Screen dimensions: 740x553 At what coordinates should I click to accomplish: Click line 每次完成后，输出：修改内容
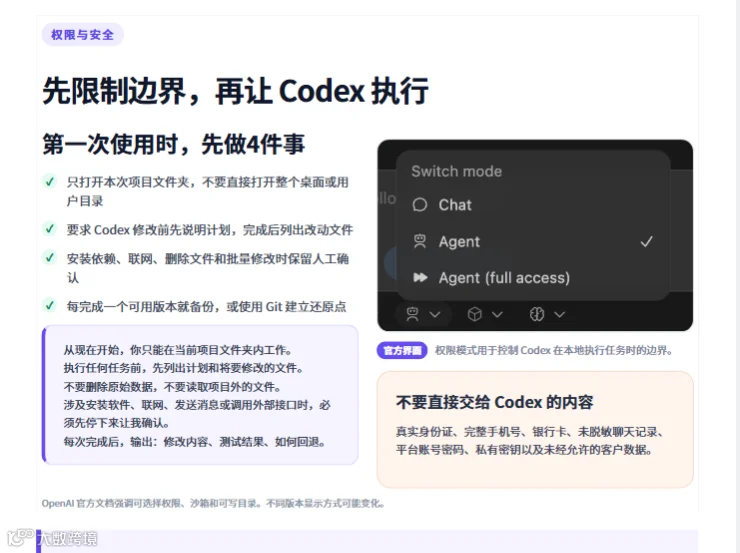pyautogui.click(x=194, y=442)
